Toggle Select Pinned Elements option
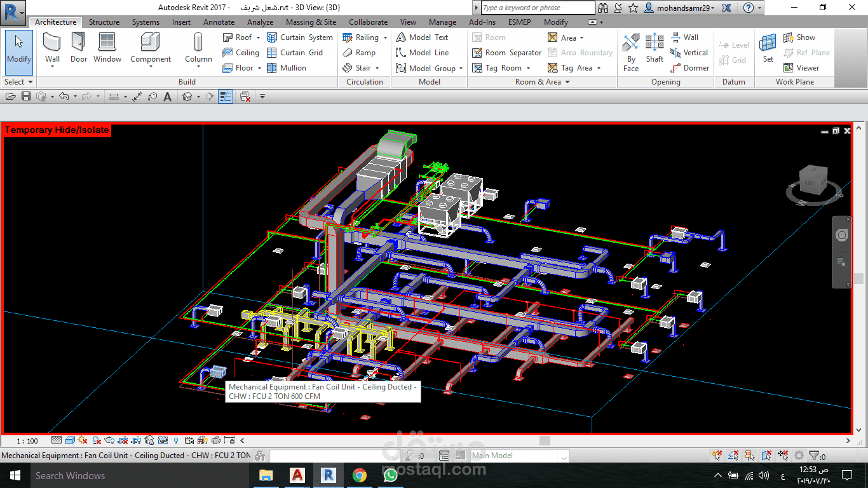 750,456
